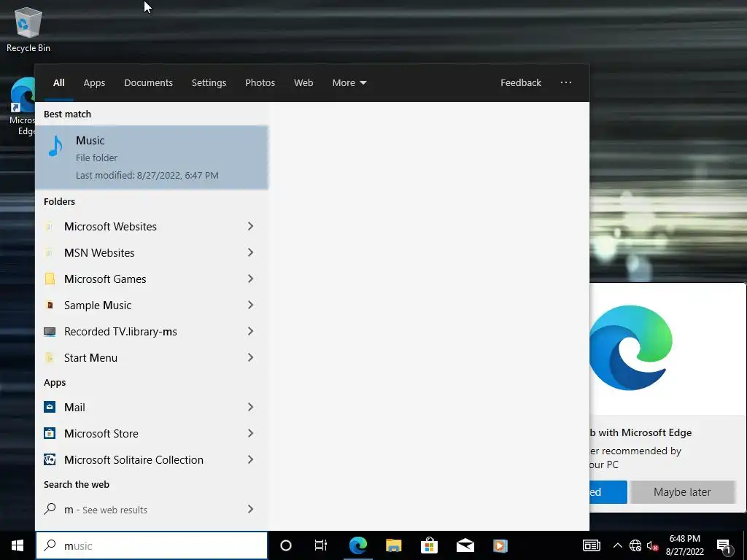Click the Microsoft Games folder icon
The image size is (747, 560).
pyautogui.click(x=50, y=279)
